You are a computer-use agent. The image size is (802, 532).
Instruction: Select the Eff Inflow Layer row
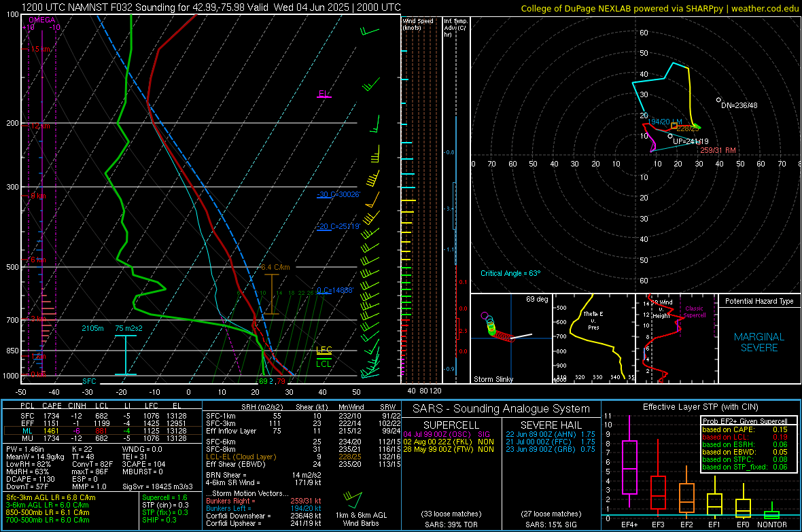coord(303,431)
